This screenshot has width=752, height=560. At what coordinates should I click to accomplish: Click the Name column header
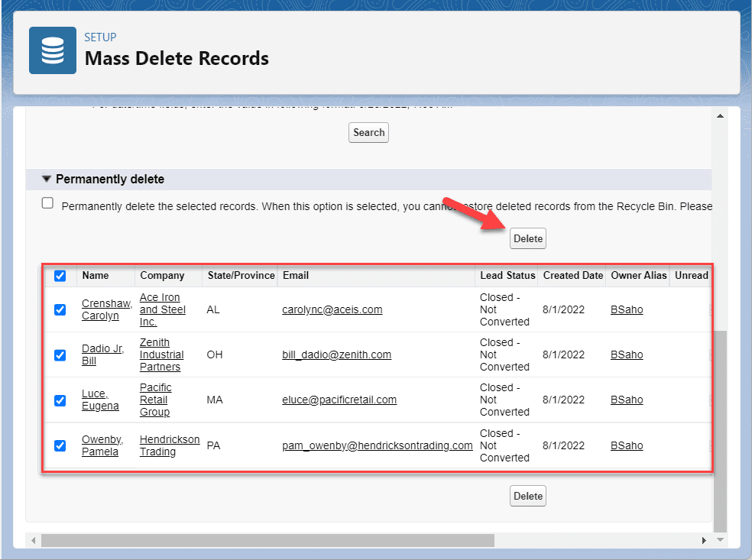pos(96,276)
